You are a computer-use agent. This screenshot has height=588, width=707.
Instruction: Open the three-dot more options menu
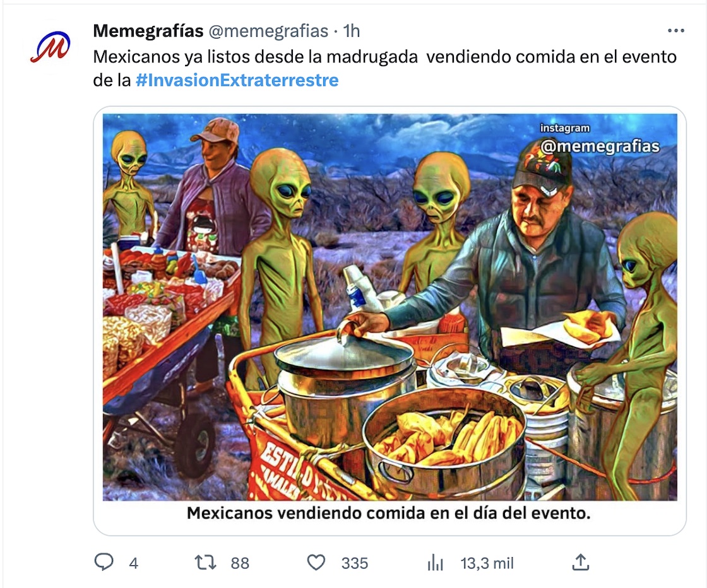[676, 31]
